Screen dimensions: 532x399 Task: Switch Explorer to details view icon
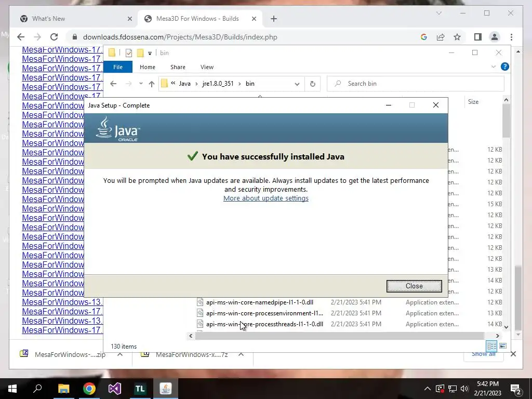point(491,346)
